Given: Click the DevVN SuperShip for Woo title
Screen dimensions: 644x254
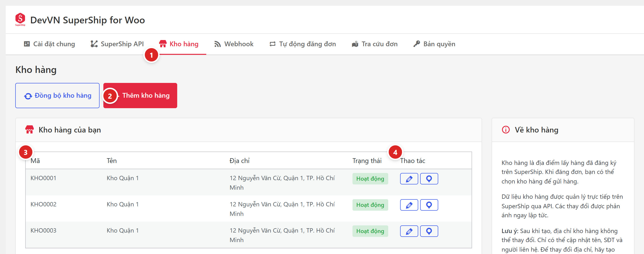Looking at the screenshot, I should click(x=87, y=20).
